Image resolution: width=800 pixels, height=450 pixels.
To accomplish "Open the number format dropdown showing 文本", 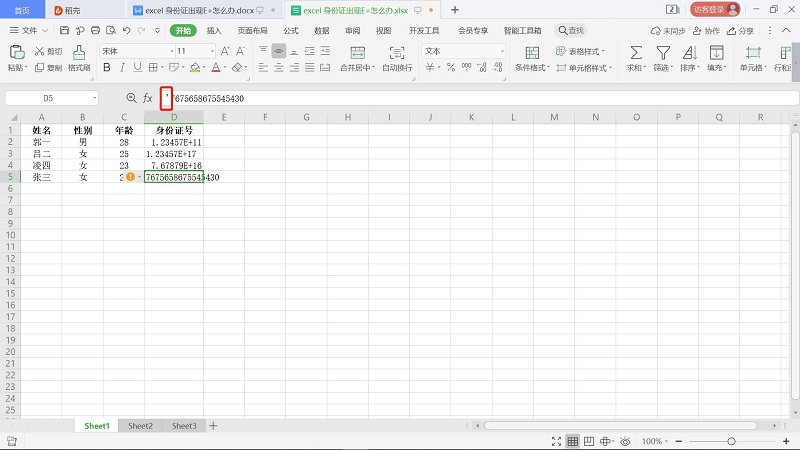I will coord(462,51).
